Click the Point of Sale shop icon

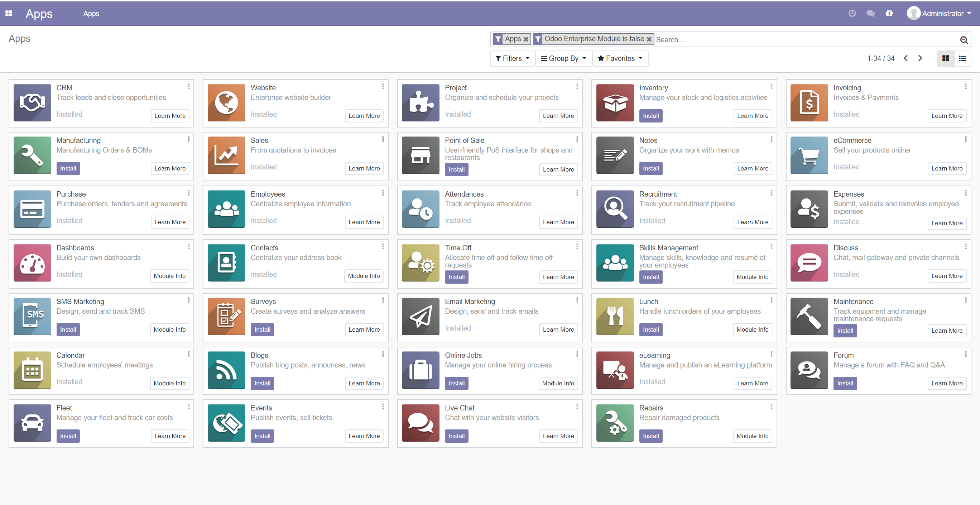click(421, 155)
